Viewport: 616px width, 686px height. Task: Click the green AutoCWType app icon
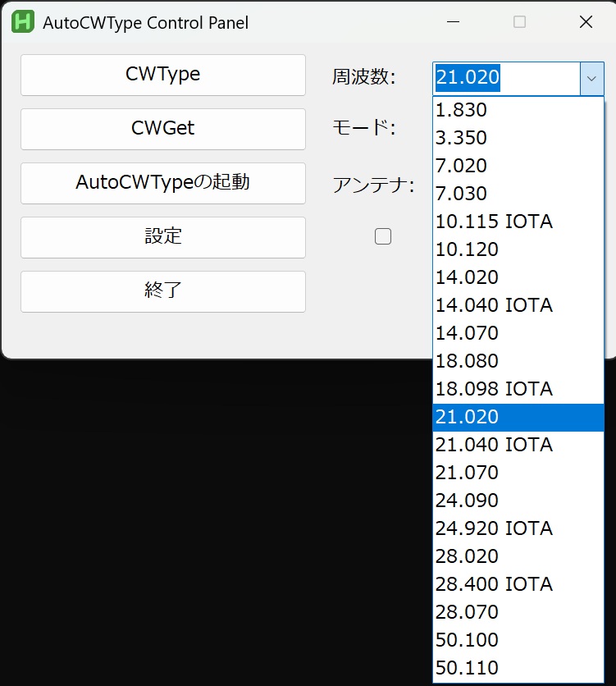[23, 22]
